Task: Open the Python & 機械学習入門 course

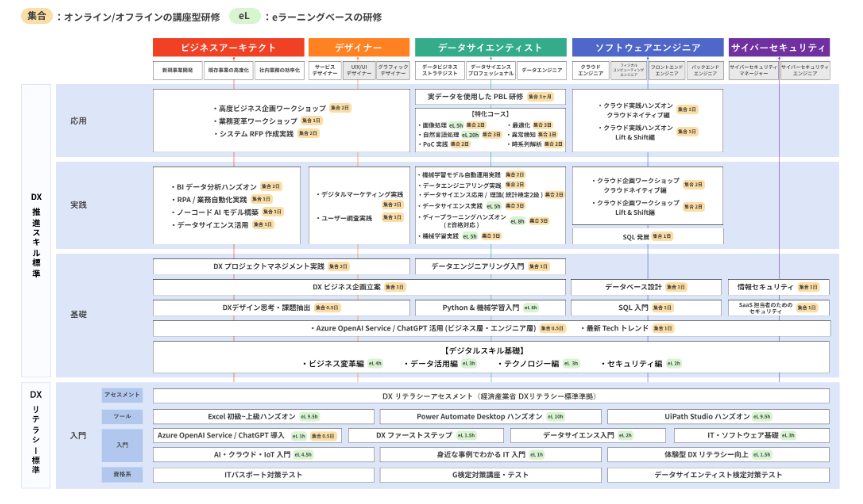Action: tap(490, 308)
